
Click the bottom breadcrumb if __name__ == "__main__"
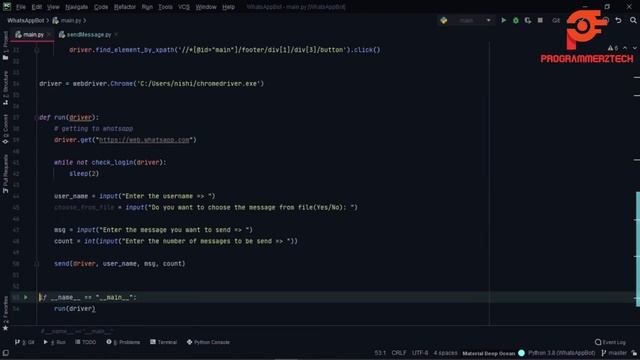tap(78, 331)
